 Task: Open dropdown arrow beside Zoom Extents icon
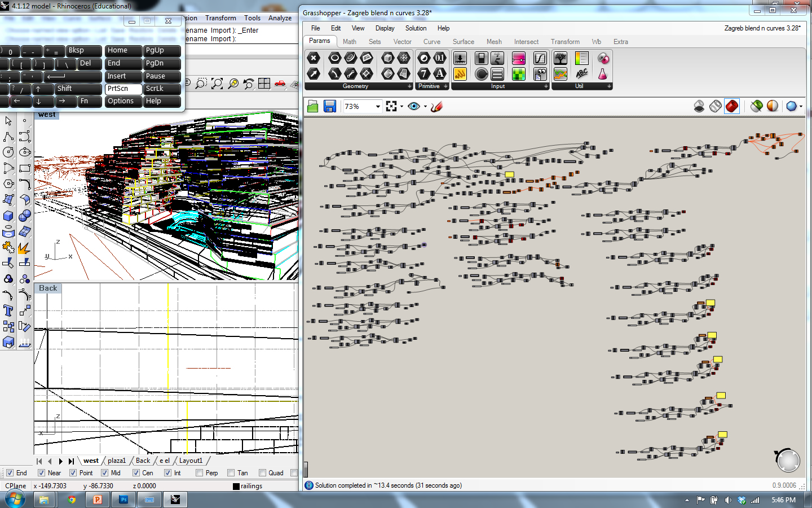point(401,106)
